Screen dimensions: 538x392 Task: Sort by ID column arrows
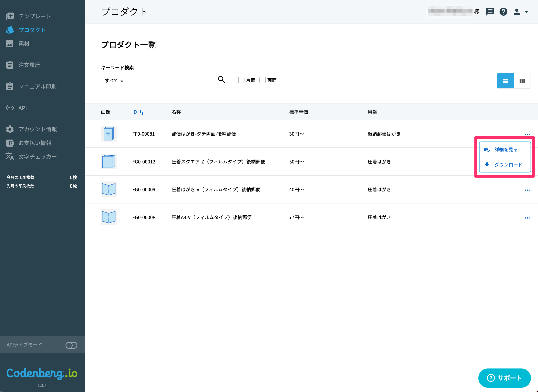(x=141, y=112)
